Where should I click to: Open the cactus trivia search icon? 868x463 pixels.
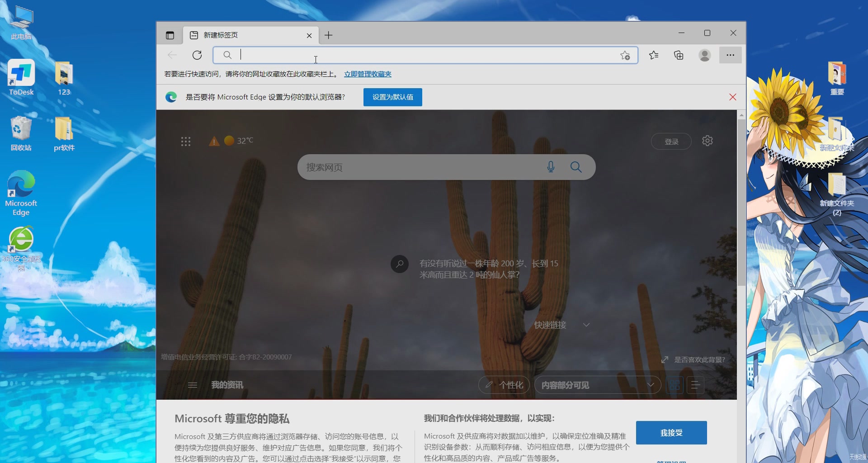point(400,264)
